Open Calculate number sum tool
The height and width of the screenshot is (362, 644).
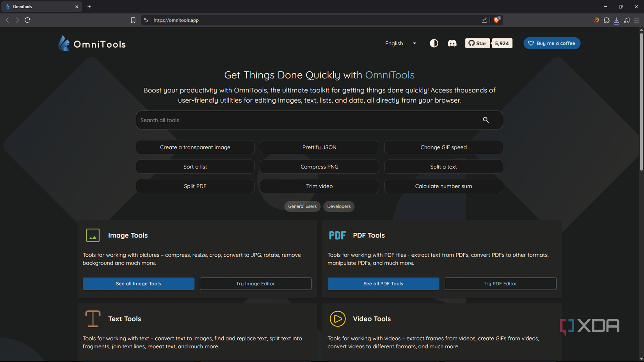coord(443,186)
